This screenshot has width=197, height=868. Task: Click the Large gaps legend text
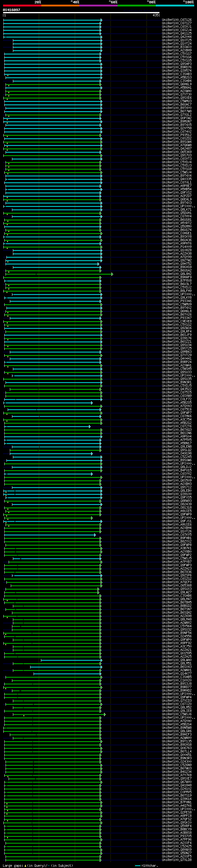pyautogui.click(x=37, y=865)
